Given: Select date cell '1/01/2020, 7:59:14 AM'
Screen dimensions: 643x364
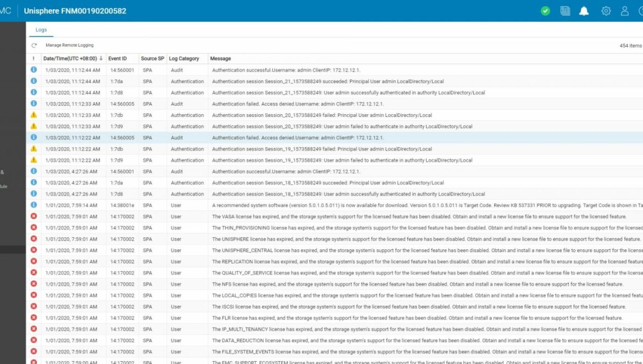Looking at the screenshot, I should click(x=71, y=205).
